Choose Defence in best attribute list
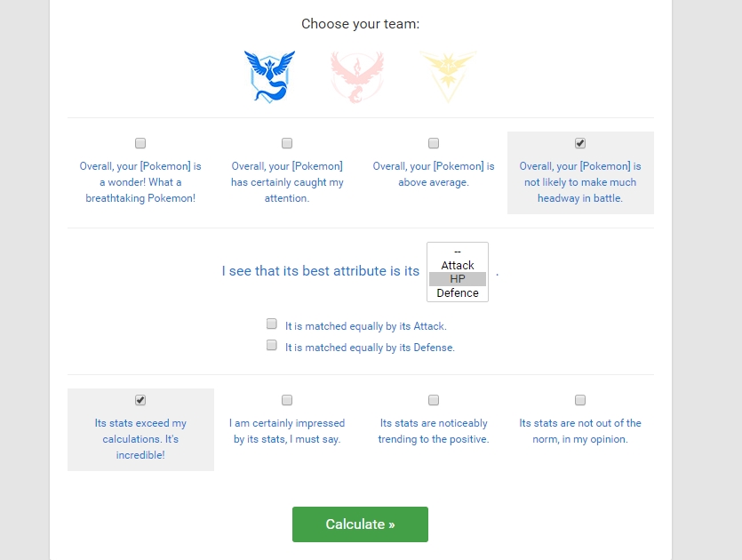Viewport: 742px width, 560px height. click(458, 293)
